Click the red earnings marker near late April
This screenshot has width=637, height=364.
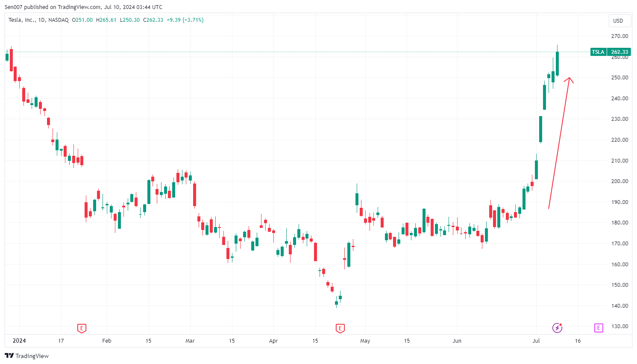tap(340, 328)
